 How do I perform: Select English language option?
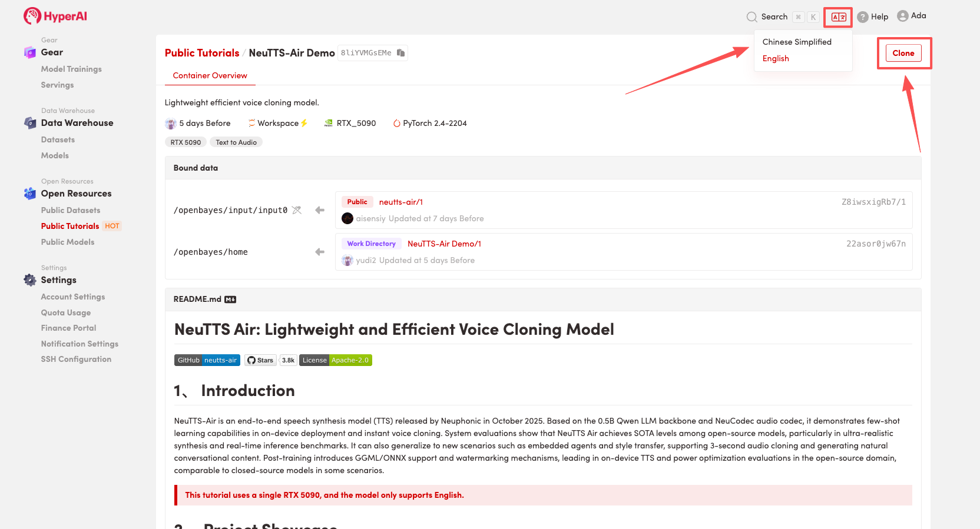point(776,58)
